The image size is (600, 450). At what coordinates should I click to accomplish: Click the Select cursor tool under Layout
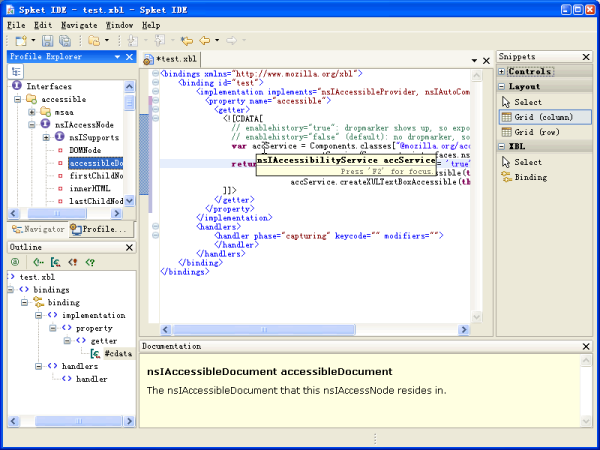(x=528, y=102)
